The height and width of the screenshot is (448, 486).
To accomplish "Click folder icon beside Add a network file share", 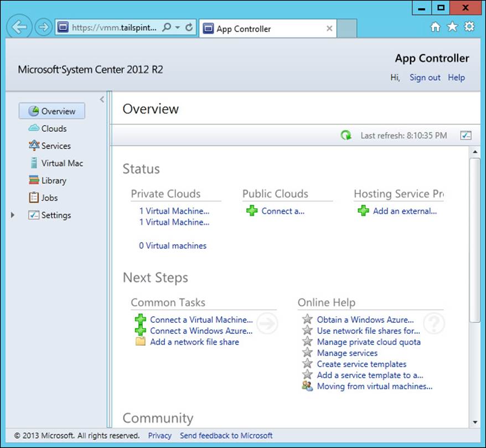I will click(141, 341).
